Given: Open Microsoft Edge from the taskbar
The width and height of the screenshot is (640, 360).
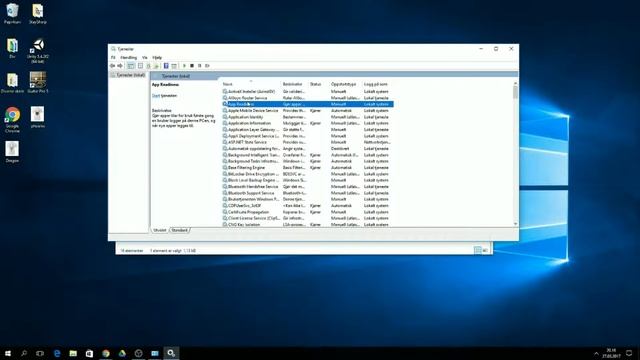Looking at the screenshot, I should click(x=57, y=353).
